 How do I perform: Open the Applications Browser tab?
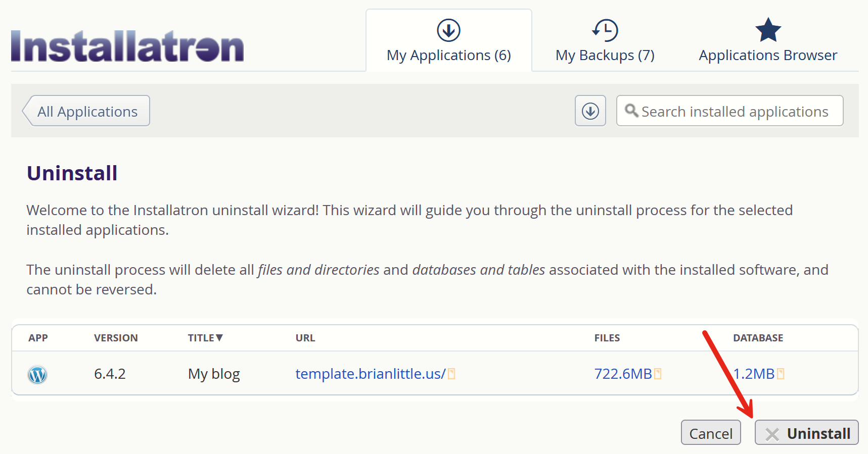point(768,55)
